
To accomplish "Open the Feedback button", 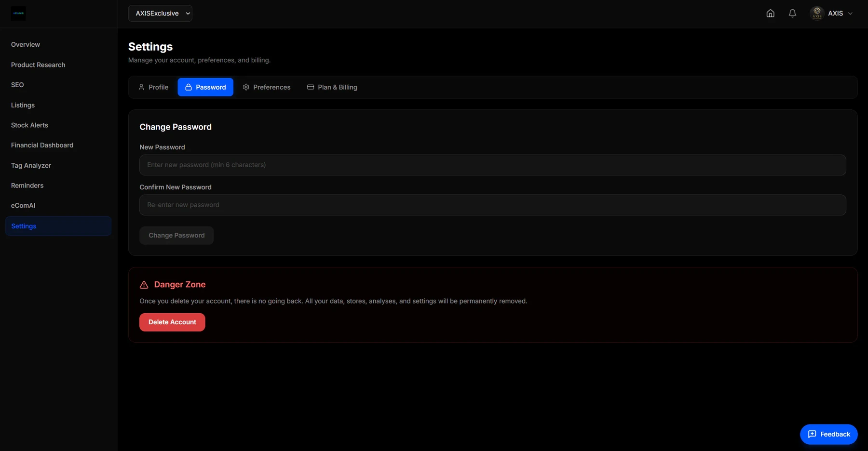I will [828, 434].
